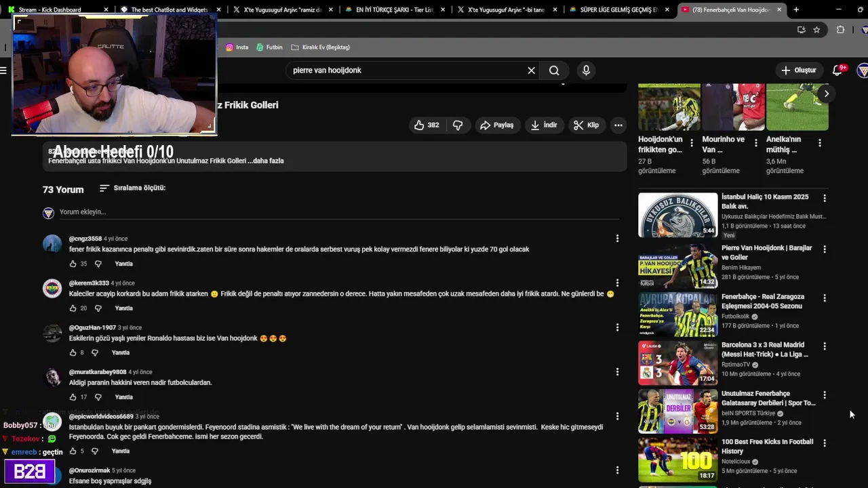The height and width of the screenshot is (488, 868).
Task: Open the Futbin bookmark
Action: coord(269,47)
